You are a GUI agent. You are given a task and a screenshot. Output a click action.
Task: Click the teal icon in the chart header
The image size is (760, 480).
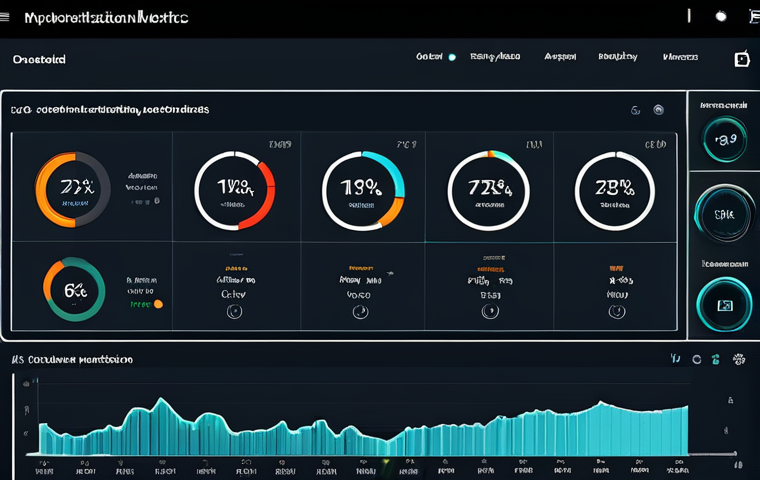716,359
